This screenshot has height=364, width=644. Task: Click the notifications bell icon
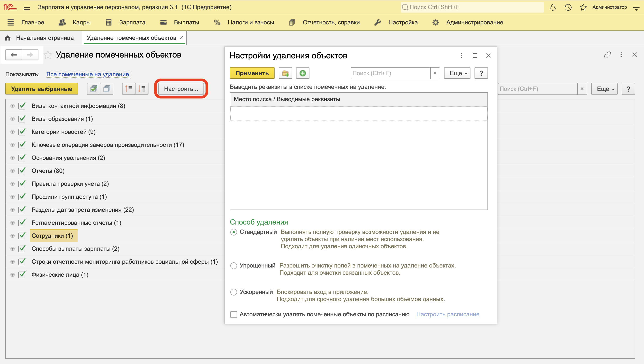pyautogui.click(x=553, y=7)
